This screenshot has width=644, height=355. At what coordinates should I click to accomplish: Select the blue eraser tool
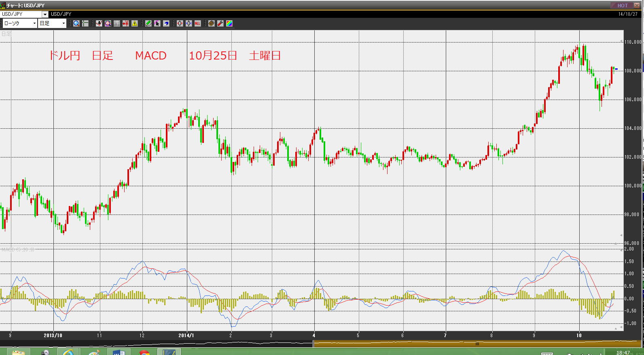pos(166,23)
